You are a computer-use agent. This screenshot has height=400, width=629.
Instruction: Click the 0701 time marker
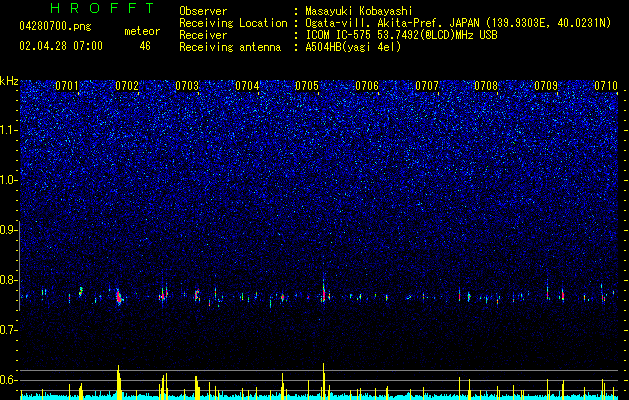point(67,86)
